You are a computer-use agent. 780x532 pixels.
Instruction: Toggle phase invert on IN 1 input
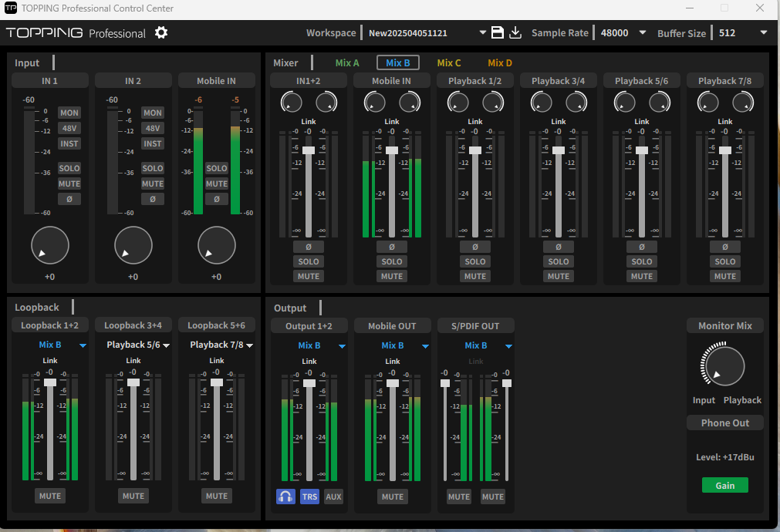(x=69, y=199)
